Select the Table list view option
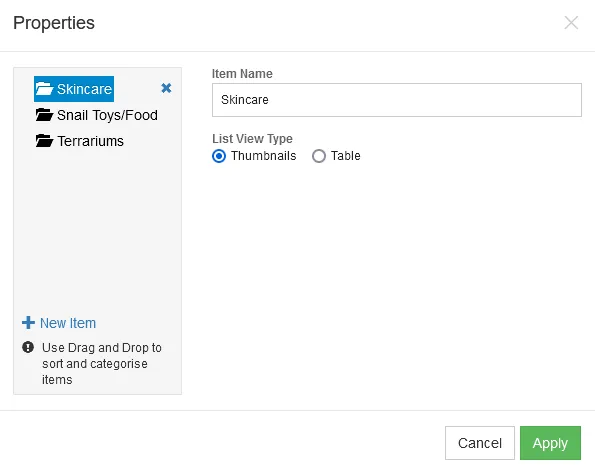Screen dimensions: 595x471 point(319,156)
